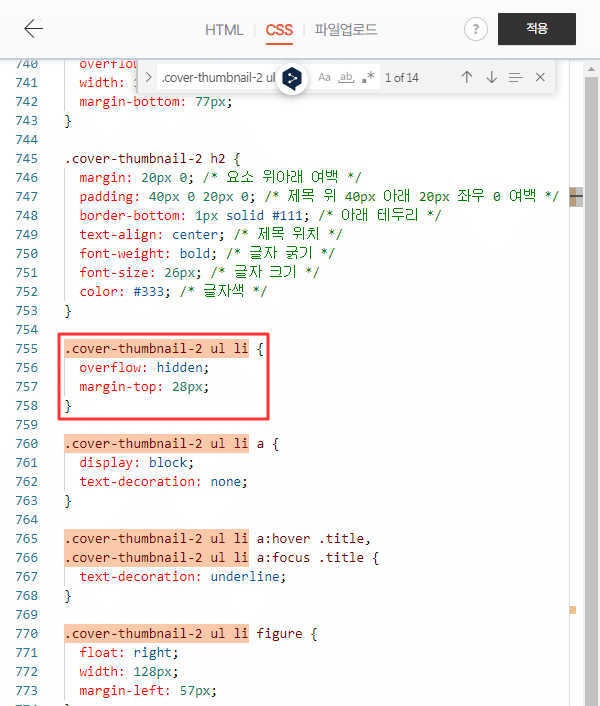
Task: Jump to previous match arrow
Action: [x=467, y=77]
